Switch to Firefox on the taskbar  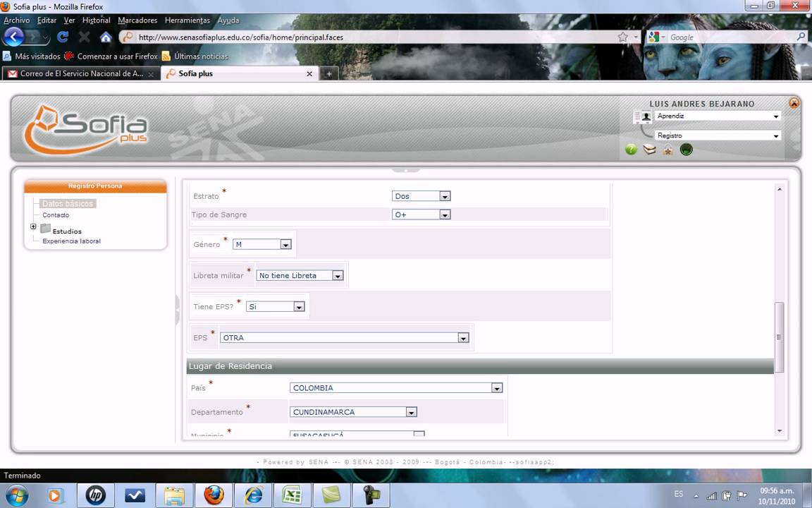click(214, 495)
